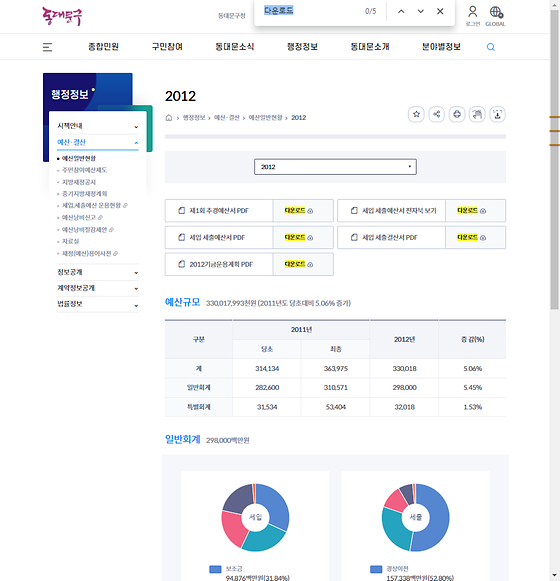Click the blue site search magnifier icon
The height and width of the screenshot is (581, 560).
coord(491,47)
